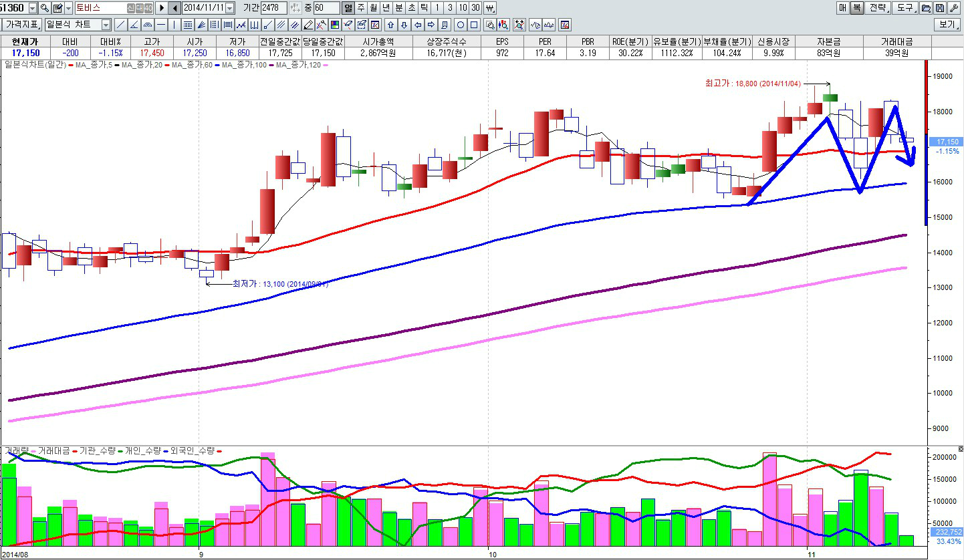Open the 전략 strategy menu
This screenshot has height=560, width=964.
point(877,8)
